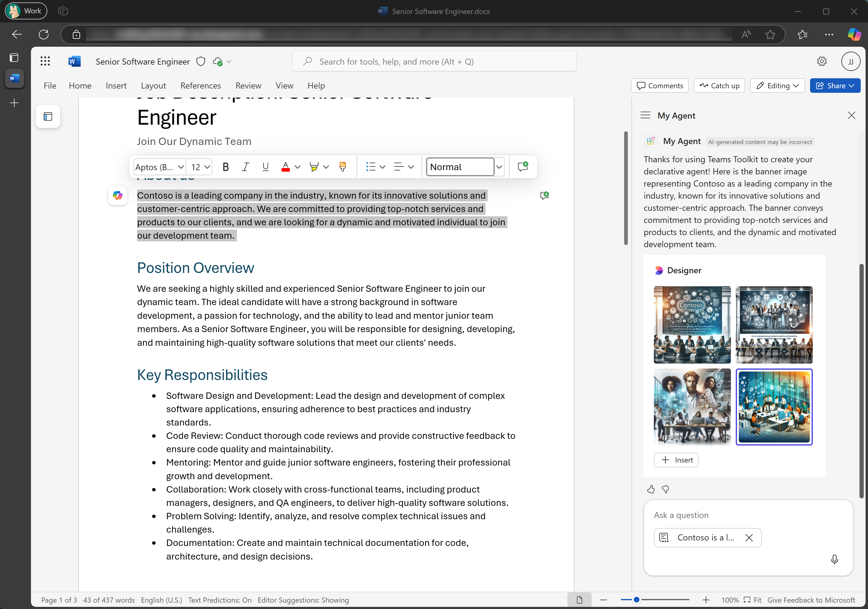Viewport: 868px width, 609px height.
Task: Click the Underline formatting icon
Action: (265, 167)
